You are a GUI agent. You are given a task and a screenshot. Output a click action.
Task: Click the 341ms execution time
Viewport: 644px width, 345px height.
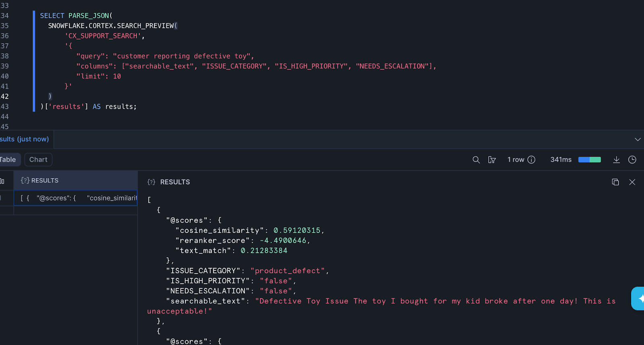[561, 160]
